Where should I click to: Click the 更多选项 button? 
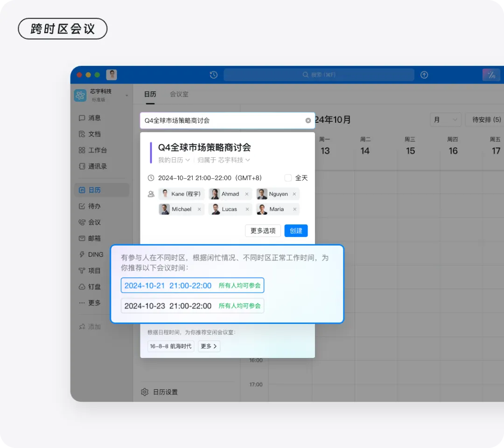click(x=263, y=231)
